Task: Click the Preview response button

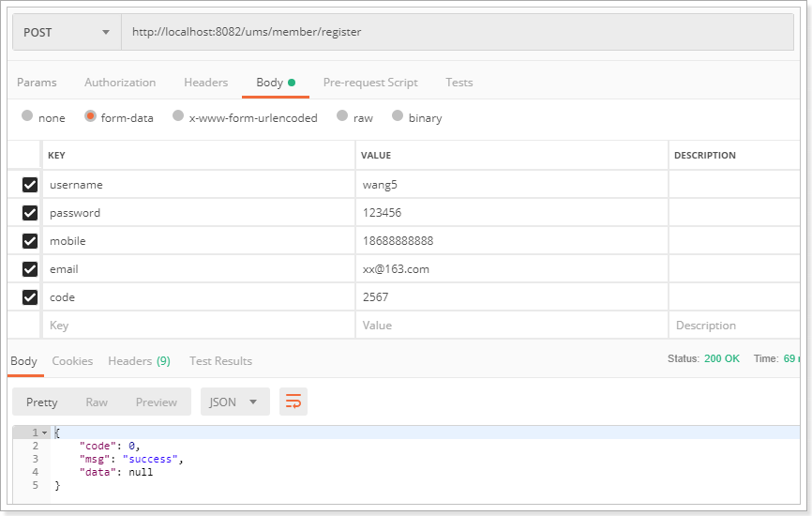Action: click(x=156, y=402)
